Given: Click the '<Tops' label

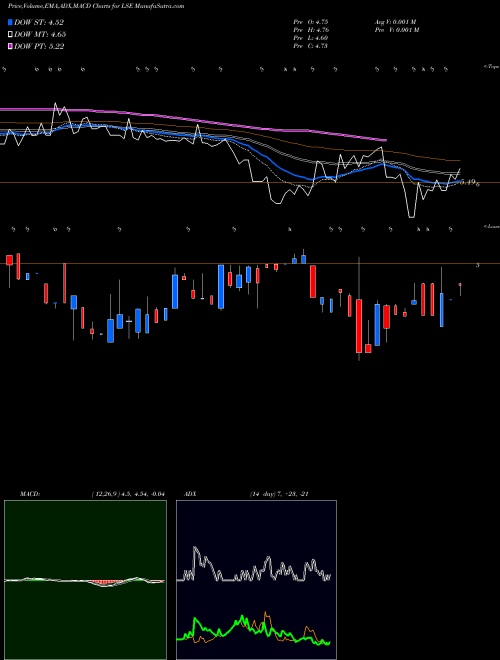Looking at the screenshot, I should click(491, 67).
